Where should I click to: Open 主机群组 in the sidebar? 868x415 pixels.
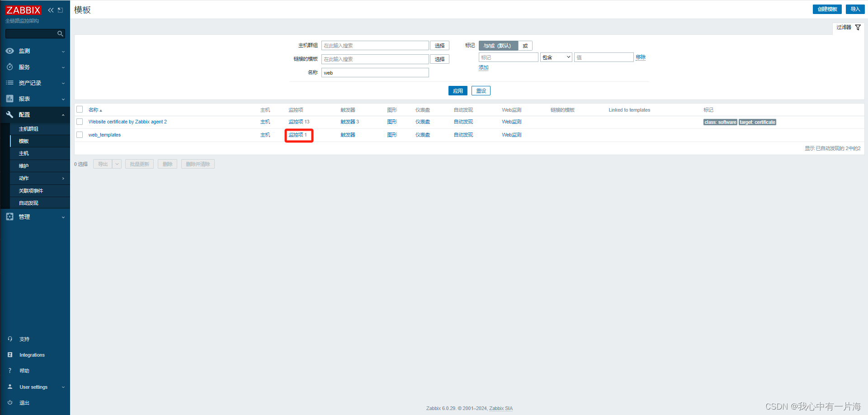click(40, 129)
